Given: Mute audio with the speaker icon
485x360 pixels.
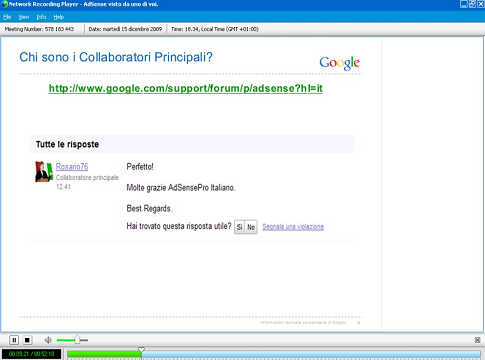Looking at the screenshot, I should click(48, 340).
